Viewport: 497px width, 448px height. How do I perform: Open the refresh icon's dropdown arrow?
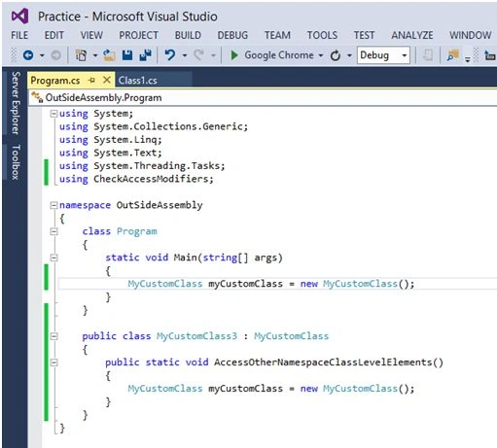click(349, 55)
